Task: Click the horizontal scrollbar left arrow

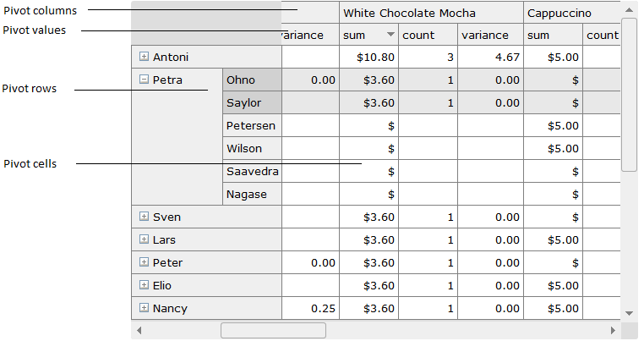Action: point(139,330)
